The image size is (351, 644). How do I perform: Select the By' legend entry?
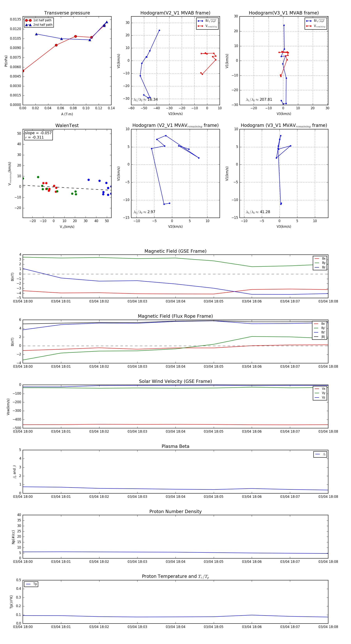point(320,328)
